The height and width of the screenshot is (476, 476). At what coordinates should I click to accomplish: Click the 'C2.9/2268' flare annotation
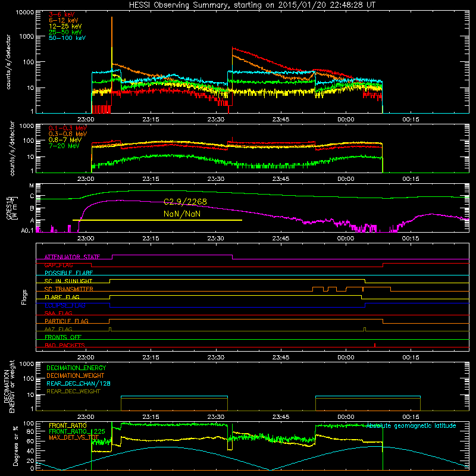coord(185,202)
